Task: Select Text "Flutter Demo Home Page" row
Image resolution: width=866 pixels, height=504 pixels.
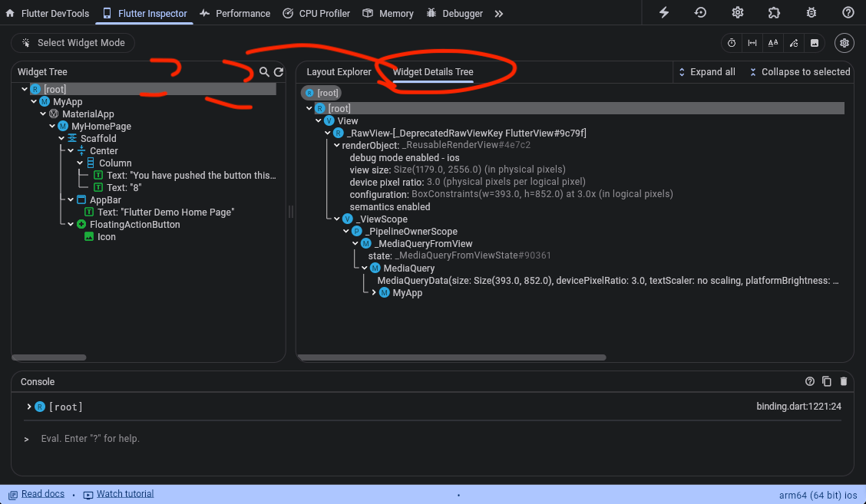Action: point(159,212)
